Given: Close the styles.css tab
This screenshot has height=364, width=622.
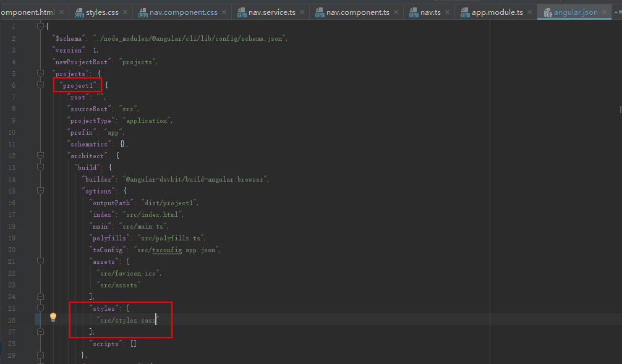Looking at the screenshot, I should click(x=126, y=12).
